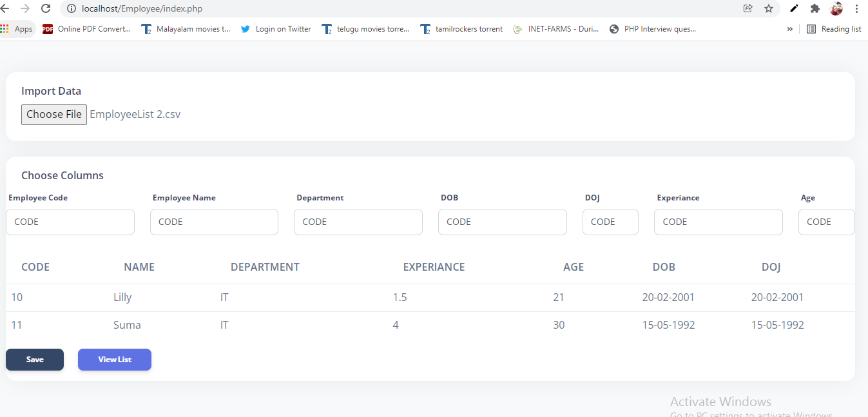Open the Extensions puzzle icon

tap(815, 8)
